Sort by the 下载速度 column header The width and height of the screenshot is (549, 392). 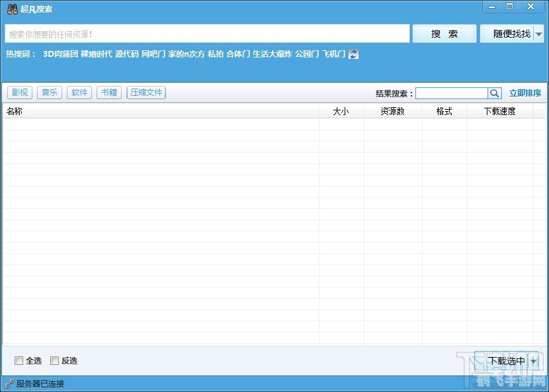(499, 112)
